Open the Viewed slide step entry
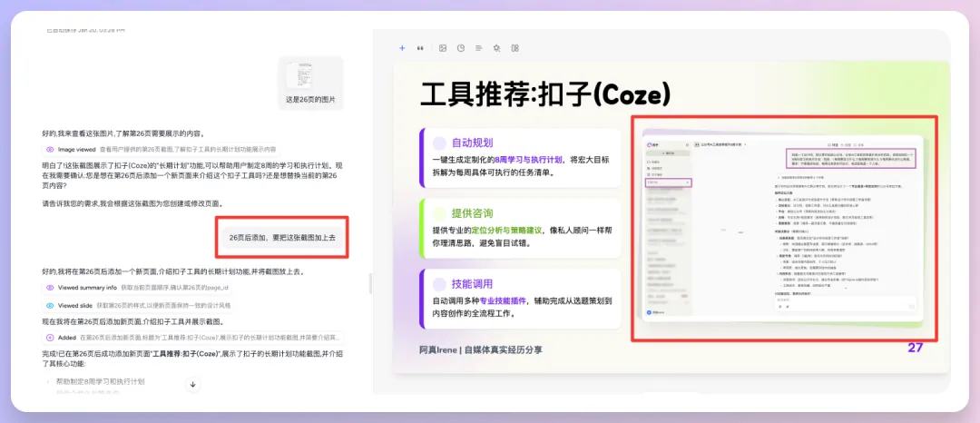This screenshot has height=423, width=980. [138, 306]
